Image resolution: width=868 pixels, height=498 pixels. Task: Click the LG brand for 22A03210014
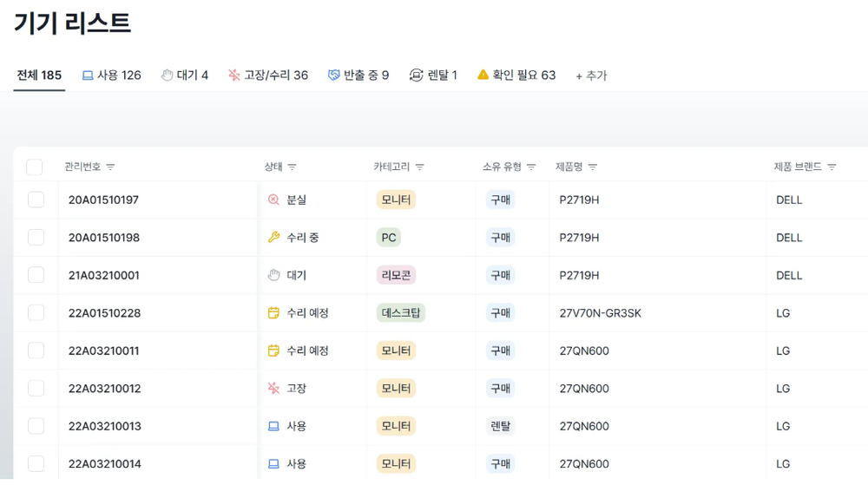click(x=783, y=463)
